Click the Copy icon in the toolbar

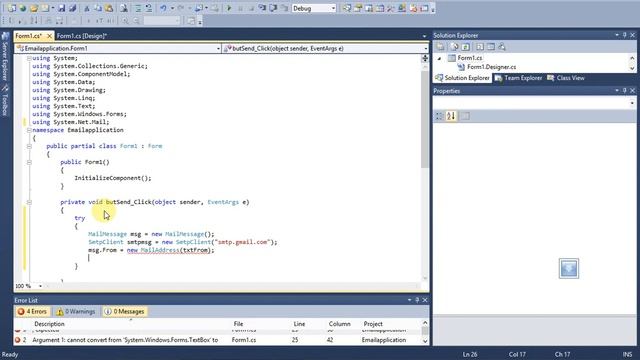[98, 8]
